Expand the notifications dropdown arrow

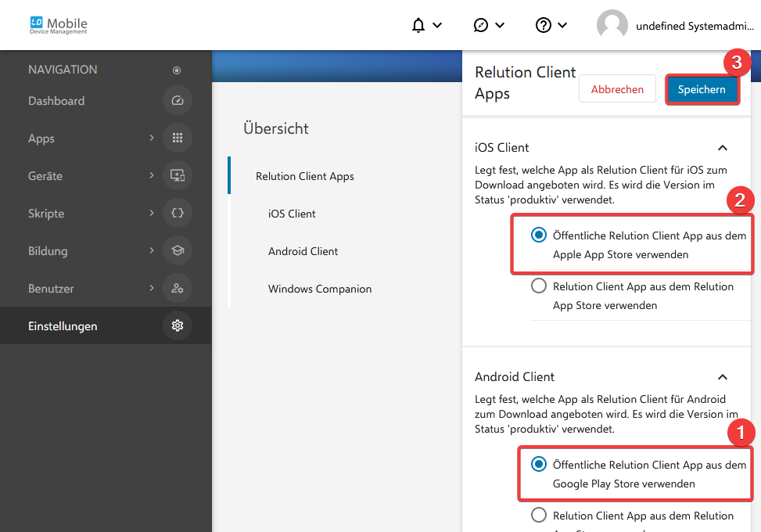point(437,25)
